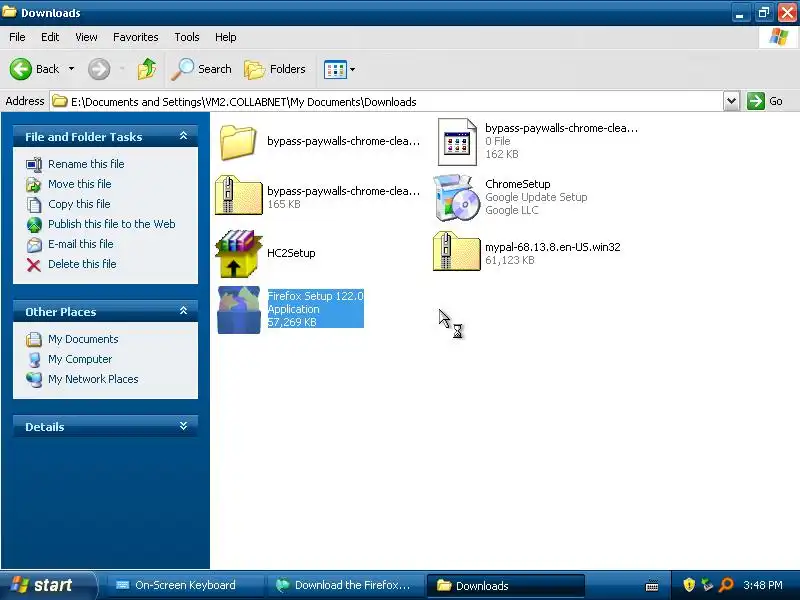The height and width of the screenshot is (600, 800).
Task: Open the Back history dropdown arrow
Action: [x=71, y=69]
